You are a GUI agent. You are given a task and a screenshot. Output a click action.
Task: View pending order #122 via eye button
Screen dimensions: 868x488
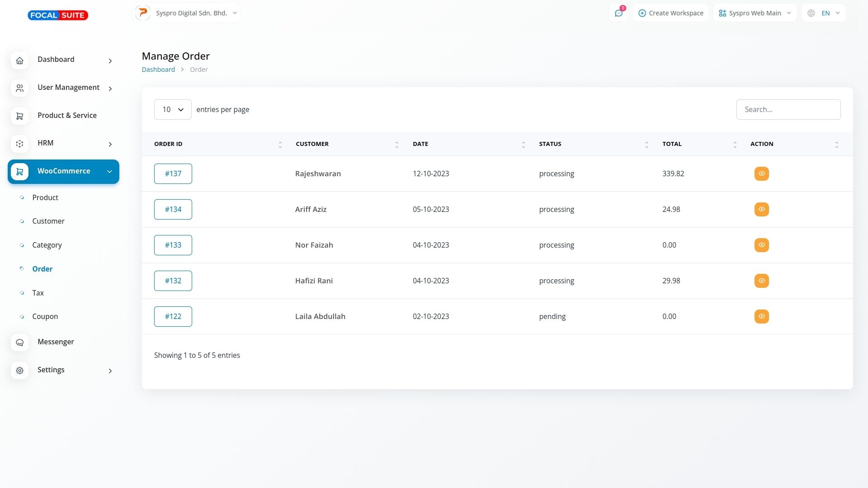click(761, 316)
